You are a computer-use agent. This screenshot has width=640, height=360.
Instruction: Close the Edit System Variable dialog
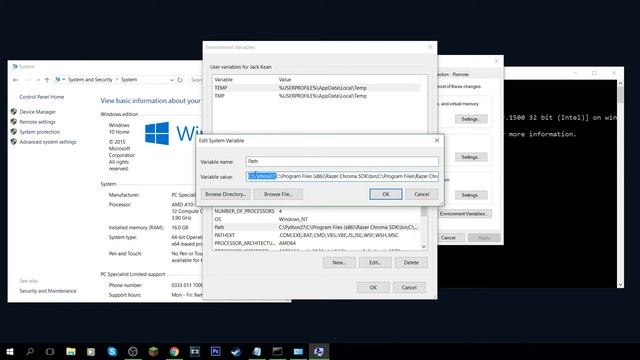[x=437, y=140]
